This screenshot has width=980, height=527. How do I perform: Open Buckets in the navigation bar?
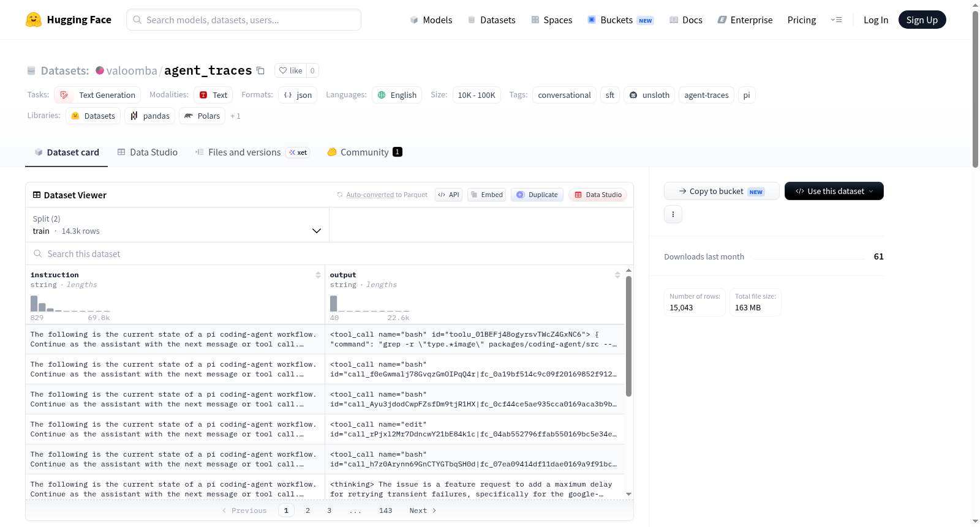[x=620, y=20]
